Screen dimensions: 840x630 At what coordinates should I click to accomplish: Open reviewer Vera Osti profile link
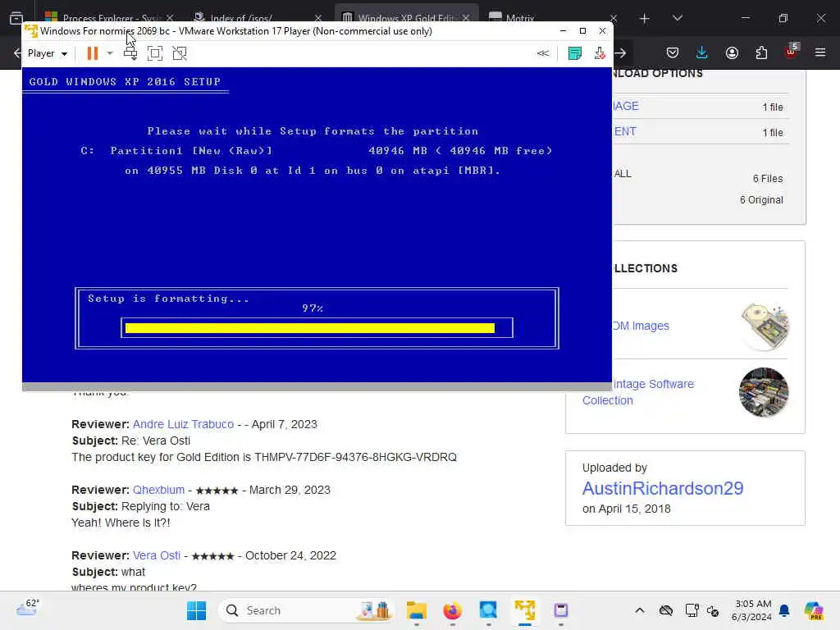[157, 555]
